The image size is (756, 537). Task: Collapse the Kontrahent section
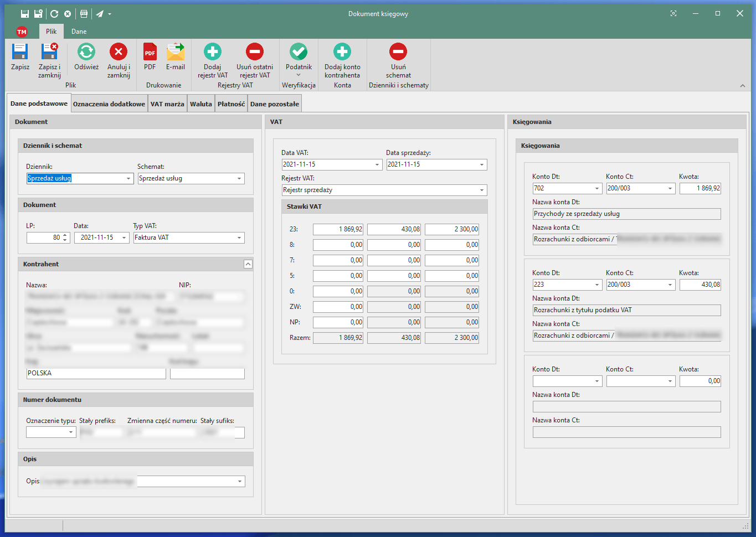[x=248, y=265]
